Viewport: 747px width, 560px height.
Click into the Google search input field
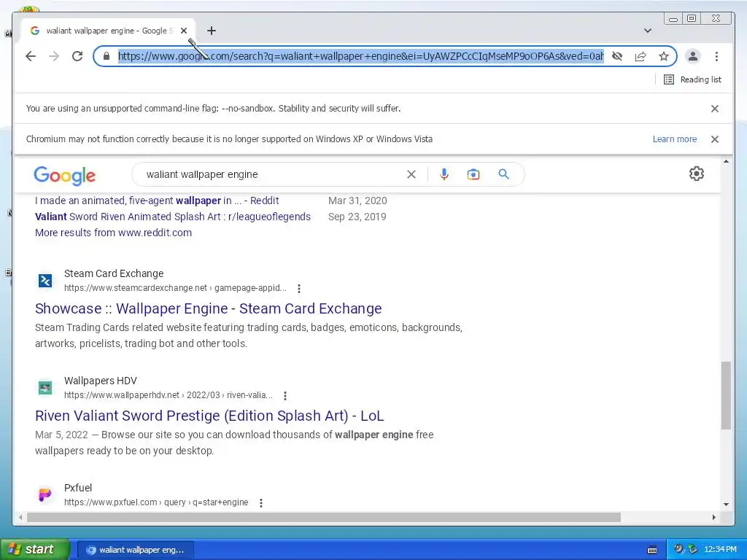[271, 174]
